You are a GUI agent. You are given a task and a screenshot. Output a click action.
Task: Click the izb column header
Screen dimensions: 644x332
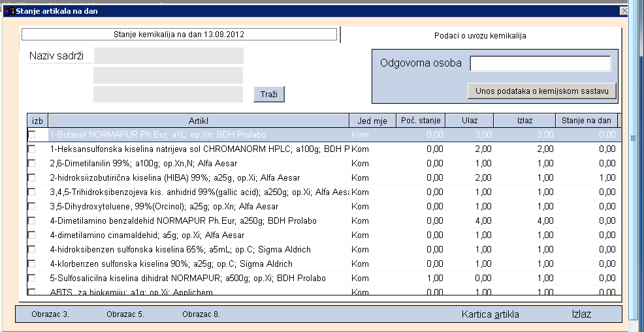pos(37,121)
